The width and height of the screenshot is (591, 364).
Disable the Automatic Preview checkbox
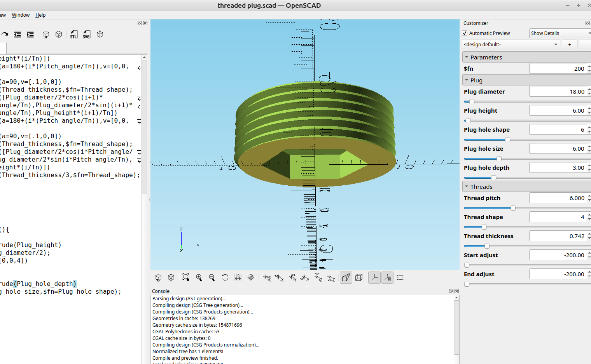[x=464, y=33]
